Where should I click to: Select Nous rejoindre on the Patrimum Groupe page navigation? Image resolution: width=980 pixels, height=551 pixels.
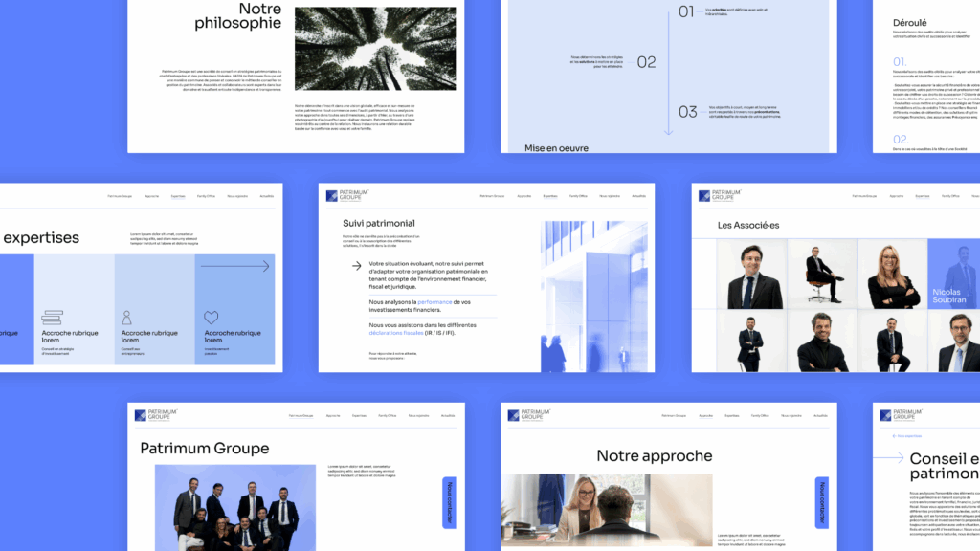point(419,415)
